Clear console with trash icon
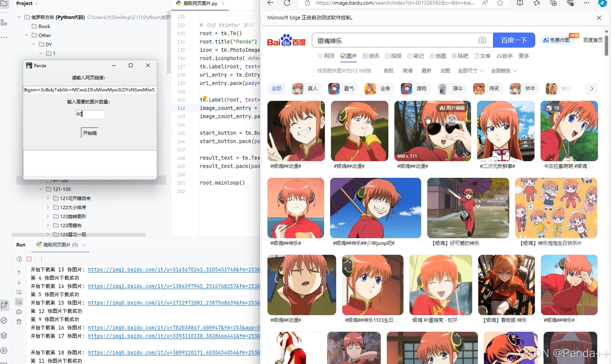Image resolution: width=611 pixels, height=364 pixels. tap(19, 322)
